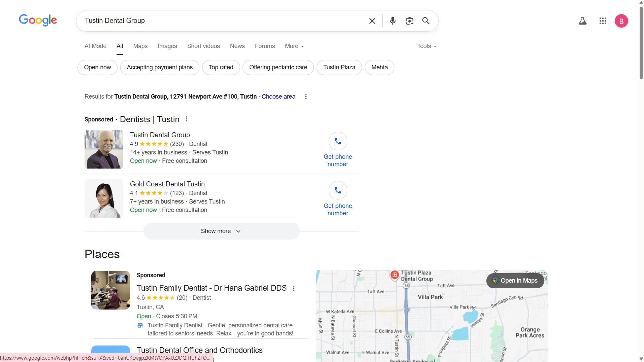Open Gold Coast Dental Tustin listing
The width and height of the screenshot is (644, 362).
tap(167, 184)
